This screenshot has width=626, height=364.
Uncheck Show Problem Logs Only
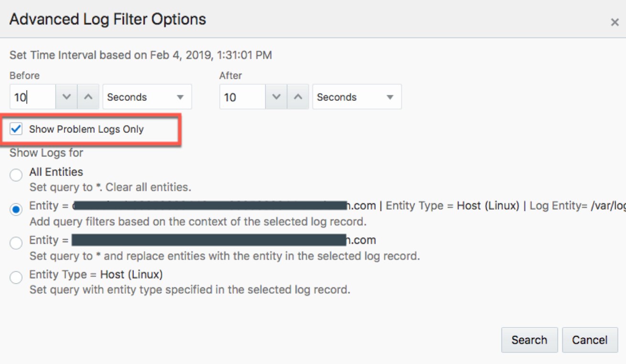tap(16, 129)
